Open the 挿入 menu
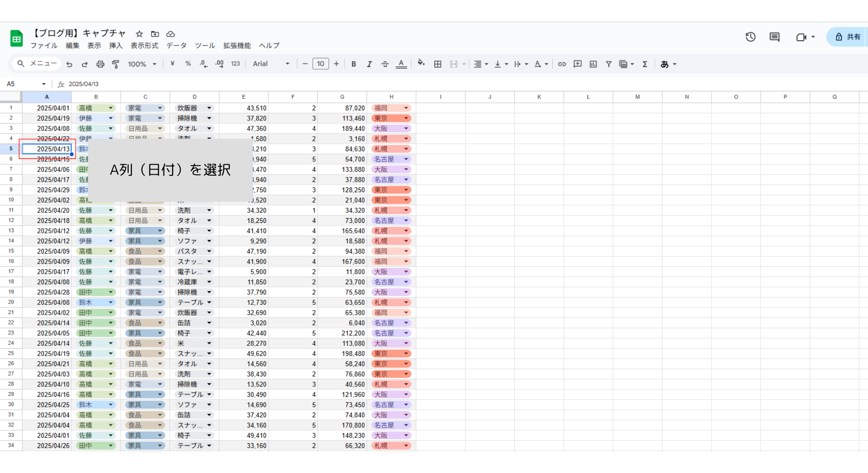The image size is (868, 473). (116, 46)
